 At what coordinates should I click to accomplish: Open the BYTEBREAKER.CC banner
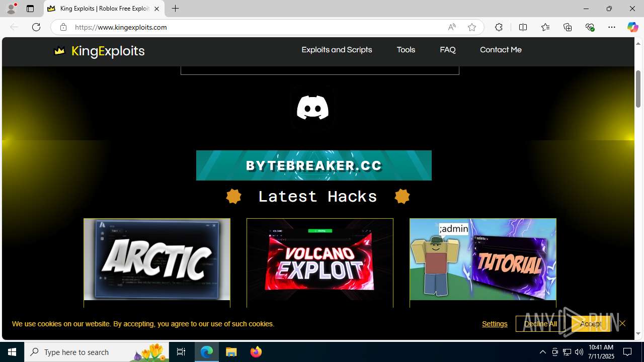[x=314, y=165]
